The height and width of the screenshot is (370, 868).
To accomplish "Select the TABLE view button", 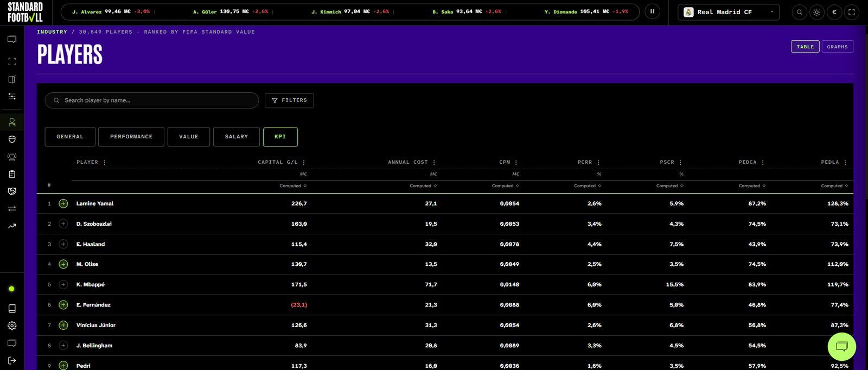I will click(805, 47).
